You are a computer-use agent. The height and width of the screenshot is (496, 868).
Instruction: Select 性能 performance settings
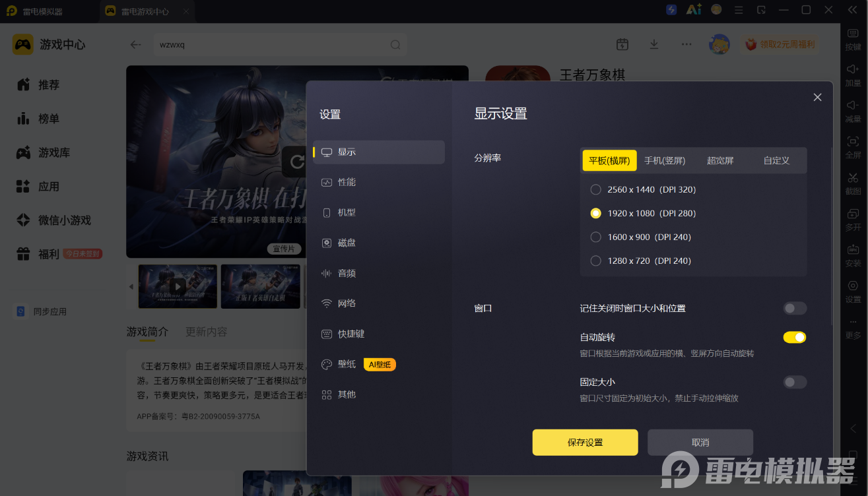pos(379,182)
